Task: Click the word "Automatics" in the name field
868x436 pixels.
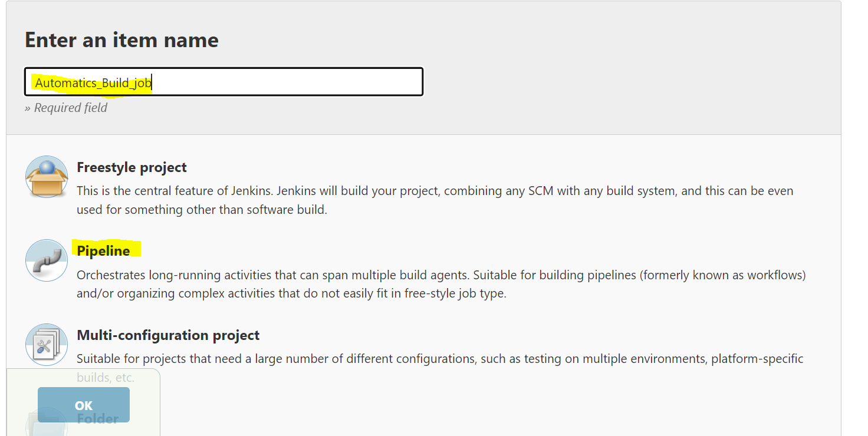Action: 65,83
